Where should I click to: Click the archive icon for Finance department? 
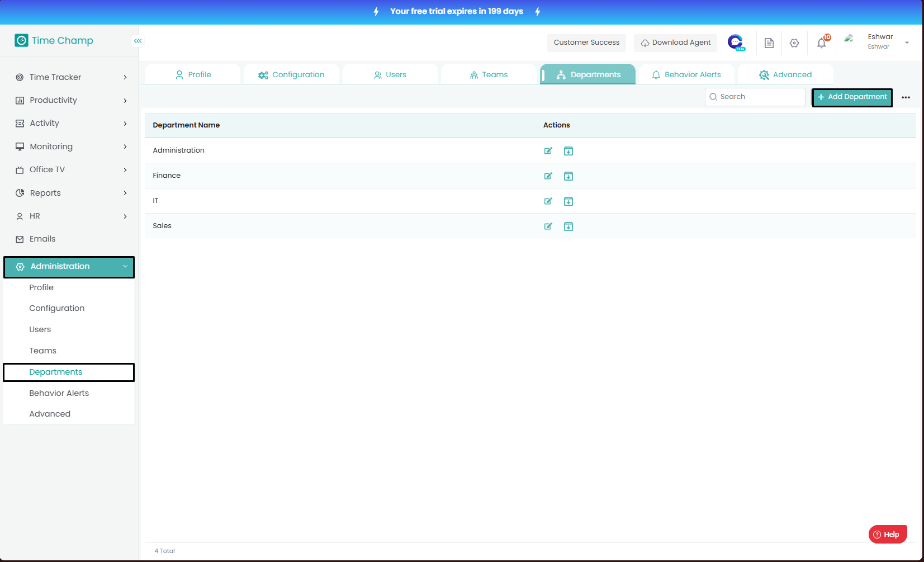[x=568, y=176]
